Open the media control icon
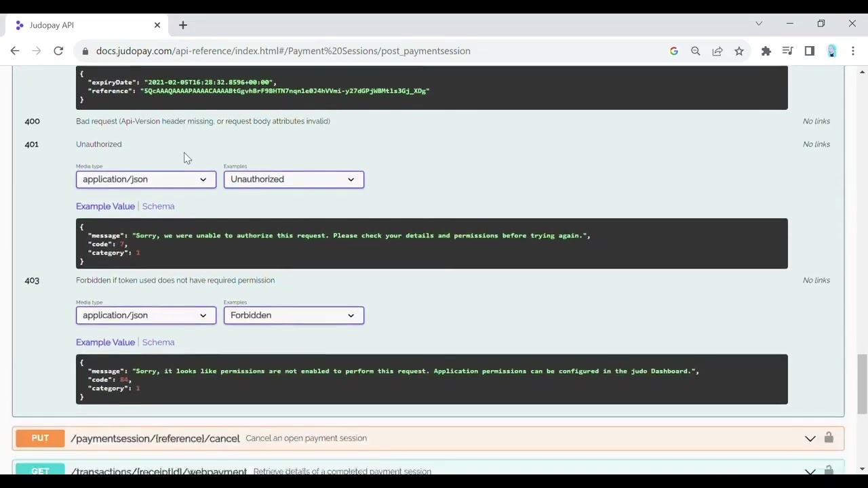The height and width of the screenshot is (488, 868). [787, 51]
